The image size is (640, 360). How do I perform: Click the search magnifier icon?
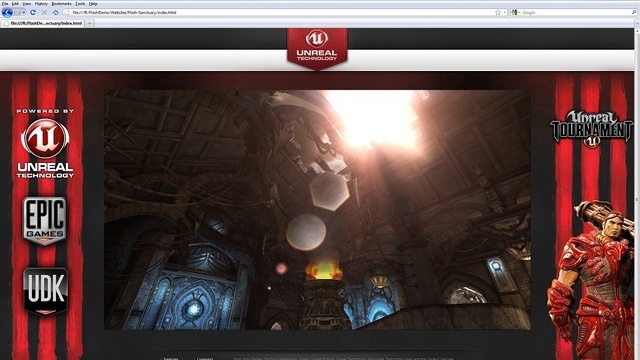(x=634, y=13)
